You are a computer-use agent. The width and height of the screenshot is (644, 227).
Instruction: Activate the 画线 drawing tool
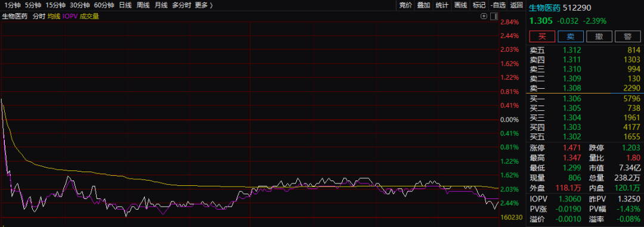[x=461, y=5]
